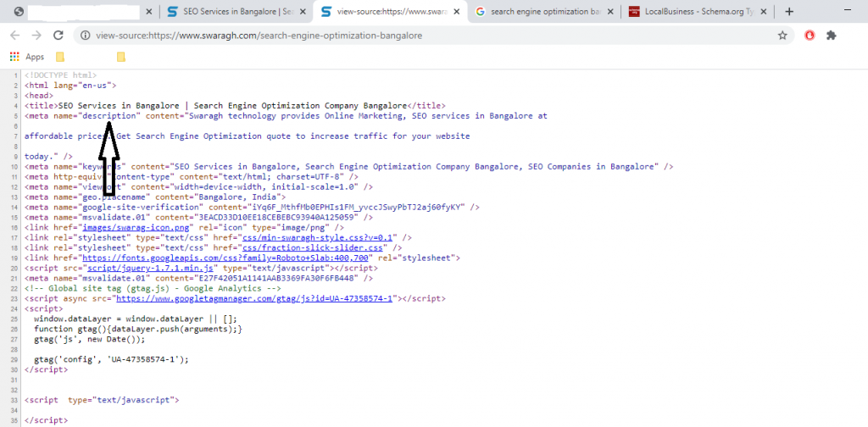The width and height of the screenshot is (868, 427).
Task: Open the googletagmanager gtag/js link
Action: click(x=256, y=298)
